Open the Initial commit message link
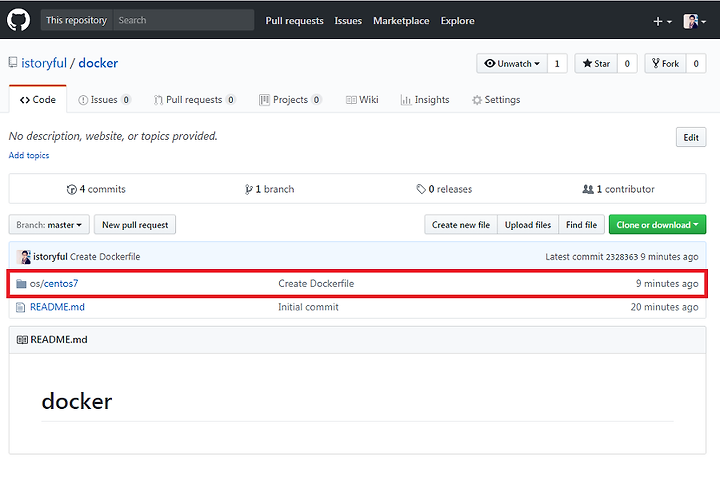Image resolution: width=720 pixels, height=480 pixels. tap(308, 307)
